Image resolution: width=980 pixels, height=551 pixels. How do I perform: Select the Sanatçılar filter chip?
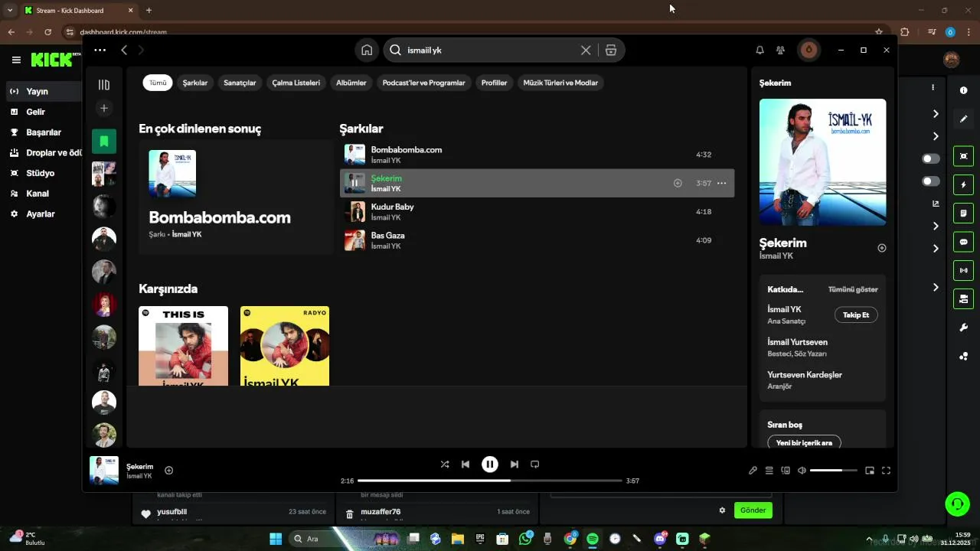click(240, 83)
